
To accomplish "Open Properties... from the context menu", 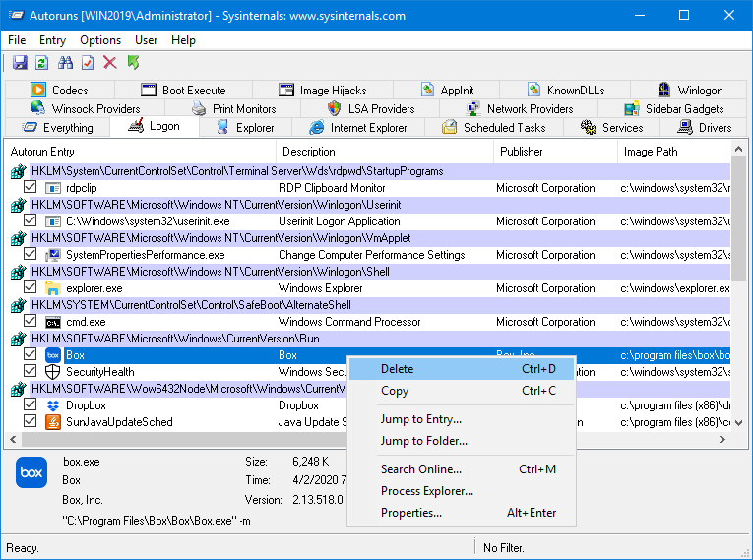I will 462,513.
